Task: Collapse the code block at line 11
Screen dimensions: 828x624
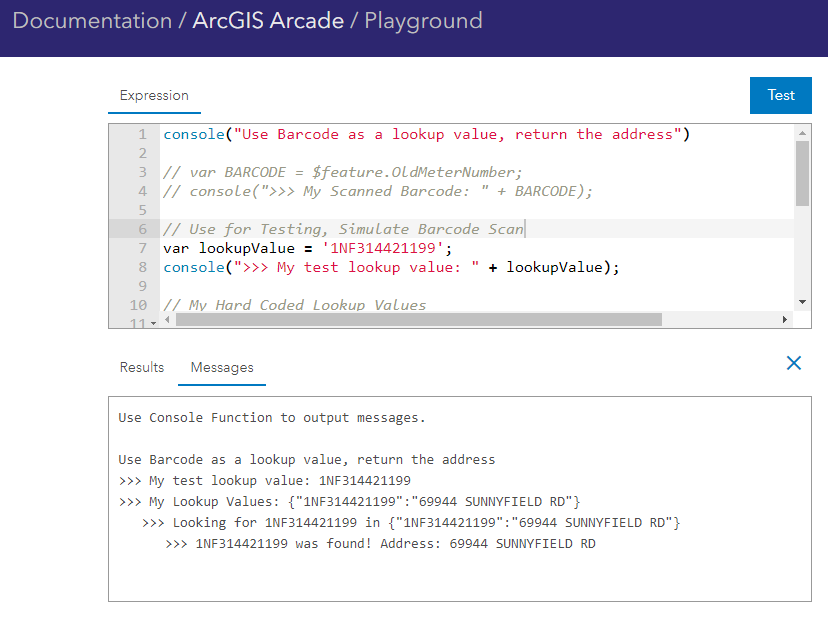Action: tap(152, 322)
